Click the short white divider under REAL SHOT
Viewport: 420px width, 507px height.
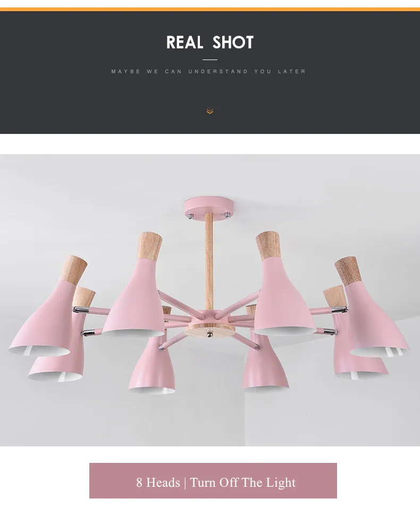coord(210,60)
